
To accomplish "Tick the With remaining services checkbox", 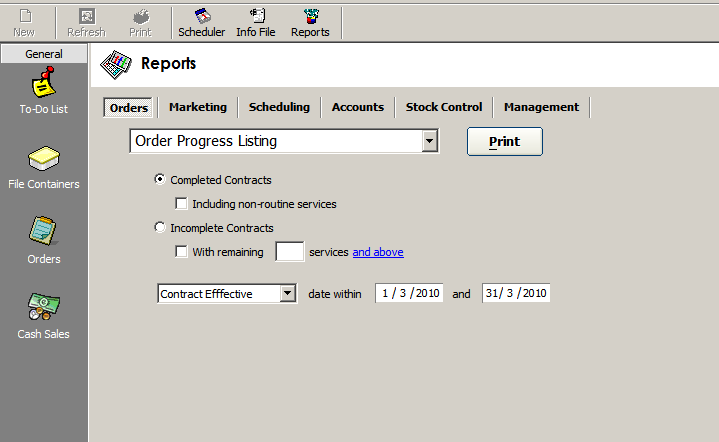I will [x=182, y=252].
